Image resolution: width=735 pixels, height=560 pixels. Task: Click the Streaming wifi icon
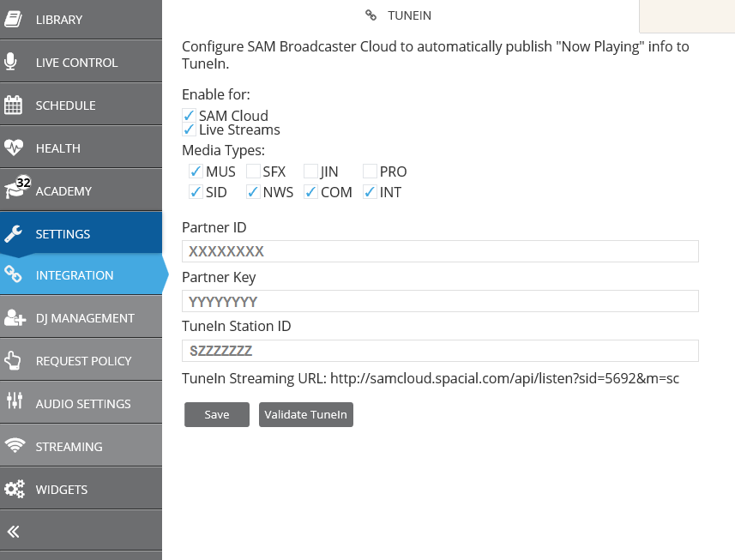15,445
